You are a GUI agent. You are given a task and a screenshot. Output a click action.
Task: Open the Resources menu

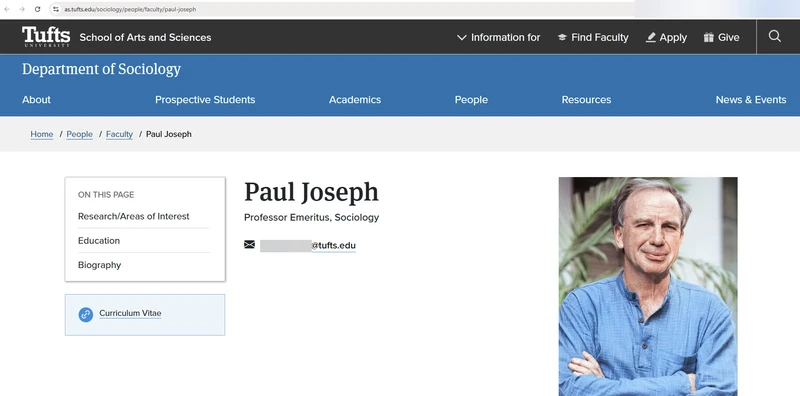coord(586,100)
